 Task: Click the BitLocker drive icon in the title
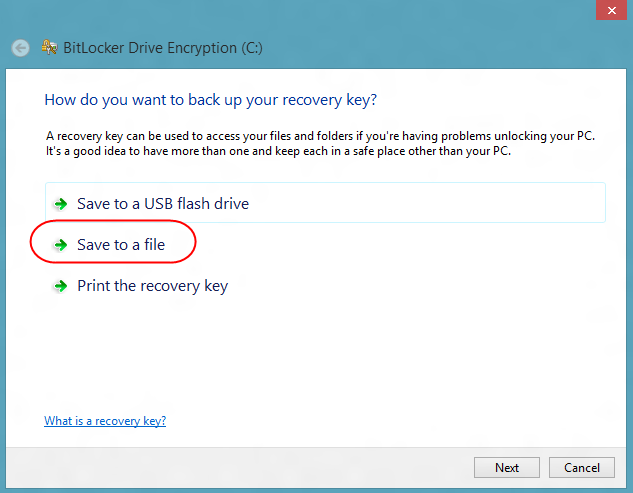(x=48, y=47)
